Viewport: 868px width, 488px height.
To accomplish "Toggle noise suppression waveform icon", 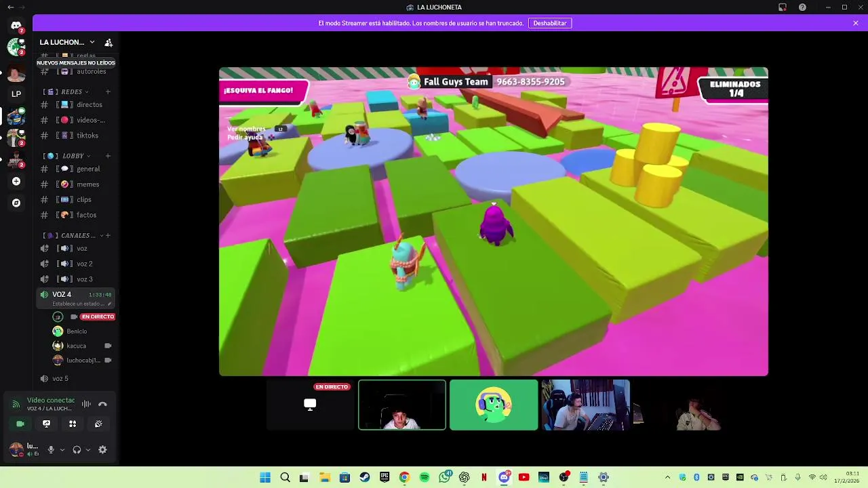I will coord(86,404).
